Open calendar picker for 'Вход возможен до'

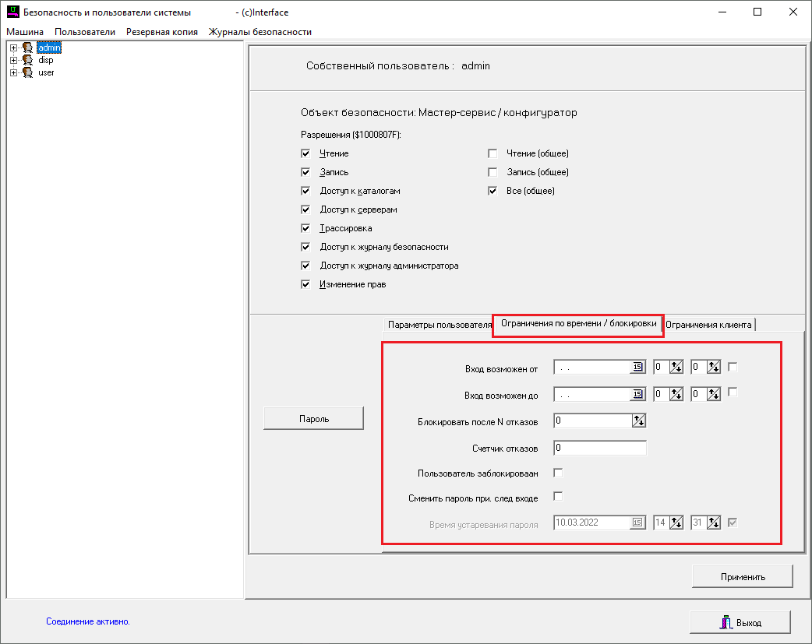(637, 395)
